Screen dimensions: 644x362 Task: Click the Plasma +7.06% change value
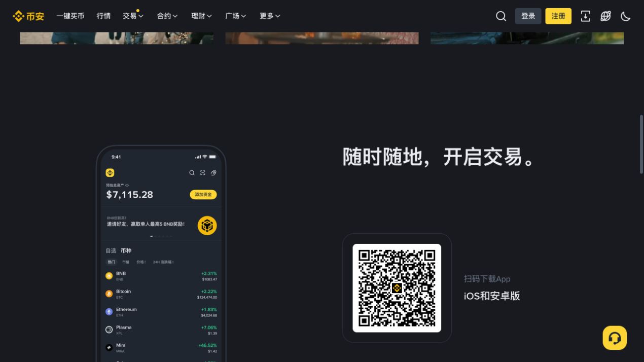pyautogui.click(x=209, y=328)
